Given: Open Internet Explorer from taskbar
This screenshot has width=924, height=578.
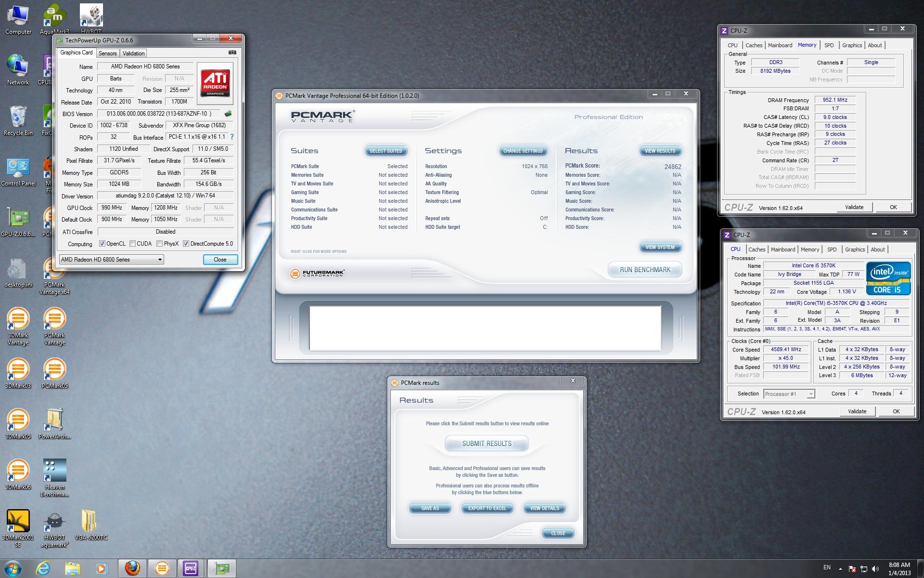Looking at the screenshot, I should [43, 568].
